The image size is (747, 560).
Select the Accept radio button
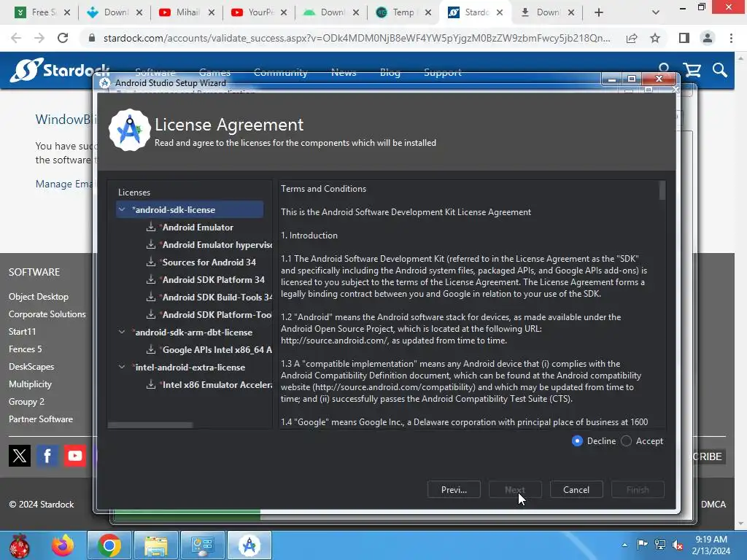(627, 441)
